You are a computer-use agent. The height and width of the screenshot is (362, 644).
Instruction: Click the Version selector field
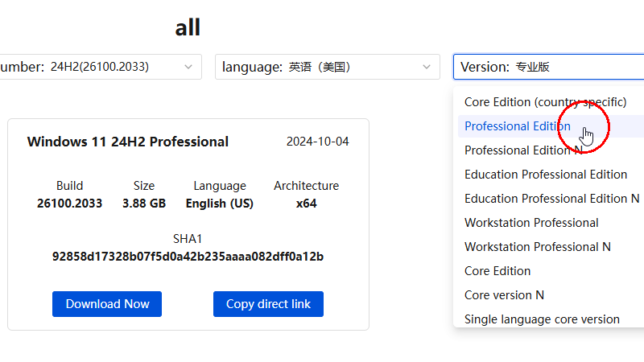point(547,67)
